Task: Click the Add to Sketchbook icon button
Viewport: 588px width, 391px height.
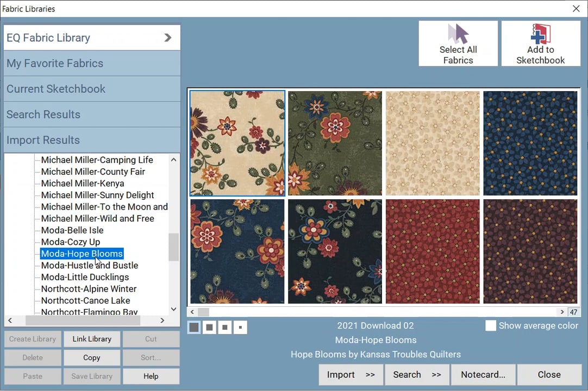Action: coord(540,43)
